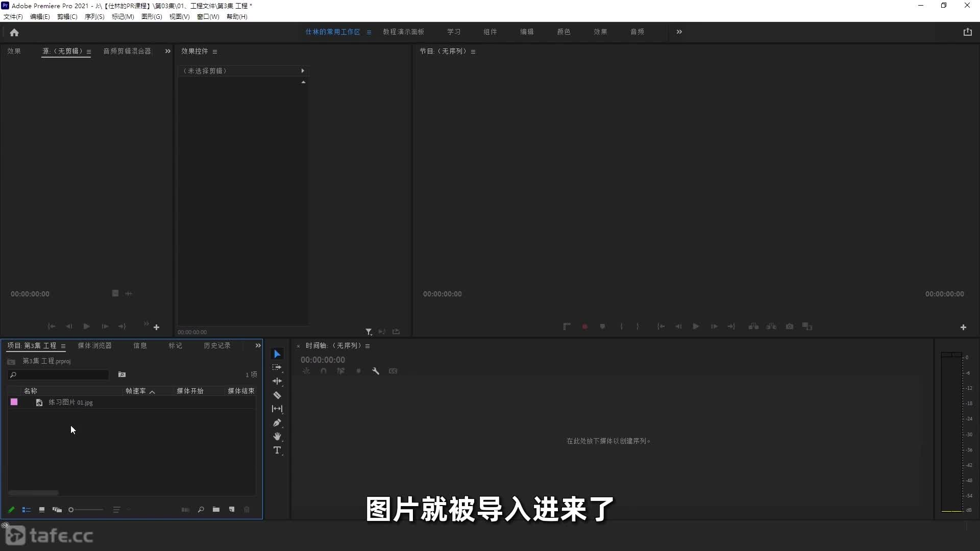Switch to the 音频 workspace
Screen dimensions: 980x551
tap(637, 32)
